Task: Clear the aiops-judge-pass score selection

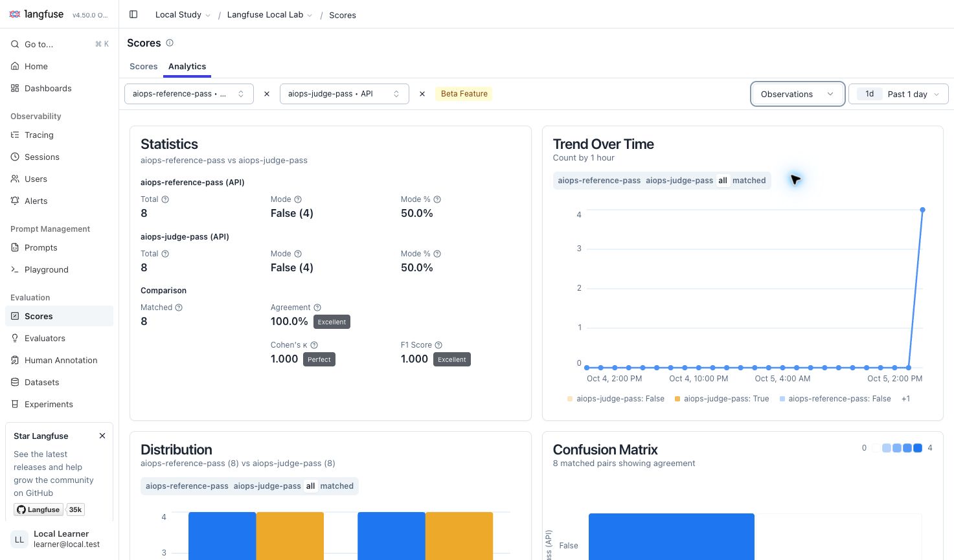Action: pos(422,94)
